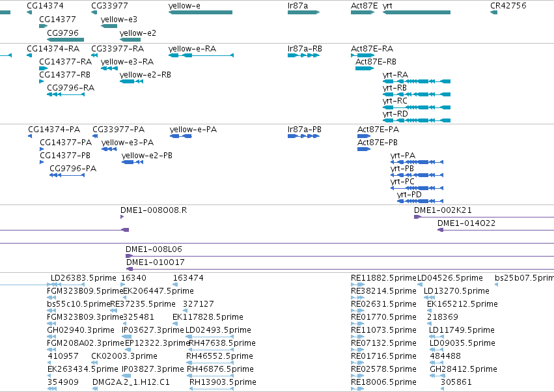Open the IP03627.3prime EST label
Image resolution: width=554 pixels, height=392 pixels.
153,329
